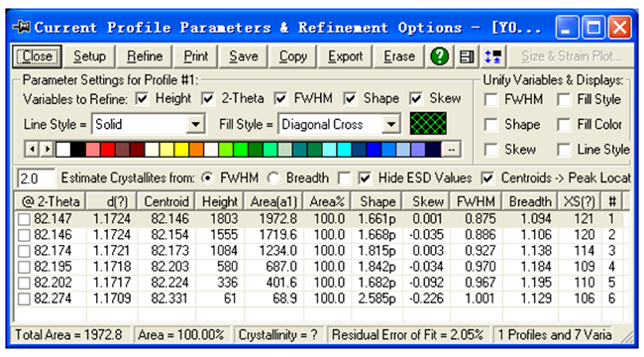Image resolution: width=644 pixels, height=357 pixels.
Task: Select the FWHM radio button
Action: click(x=208, y=178)
